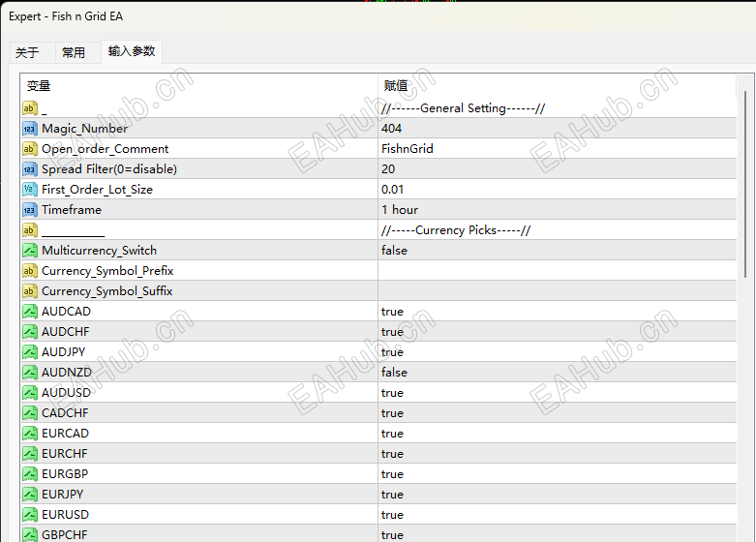The height and width of the screenshot is (542, 756).
Task: Click the icon beside EURUSD
Action: coord(30,515)
